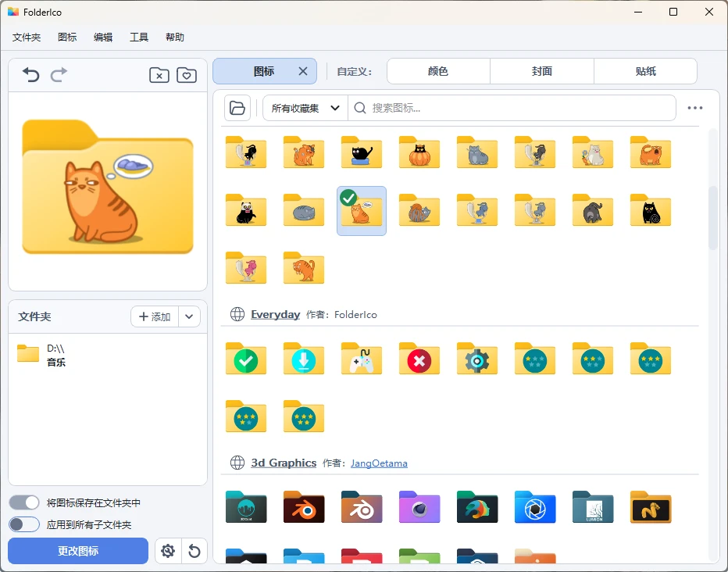Viewport: 728px width, 572px height.
Task: Expand the 添加 button dropdown arrow
Action: click(189, 316)
